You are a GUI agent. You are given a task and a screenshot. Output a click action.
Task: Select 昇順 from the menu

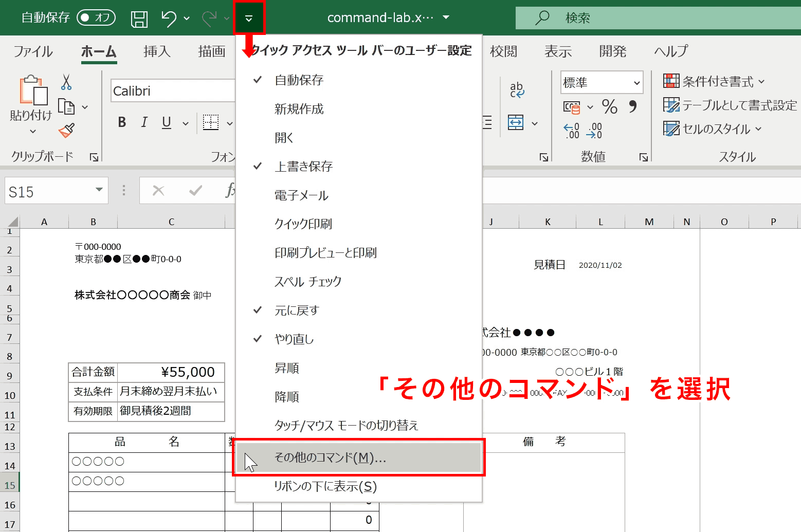click(358, 368)
